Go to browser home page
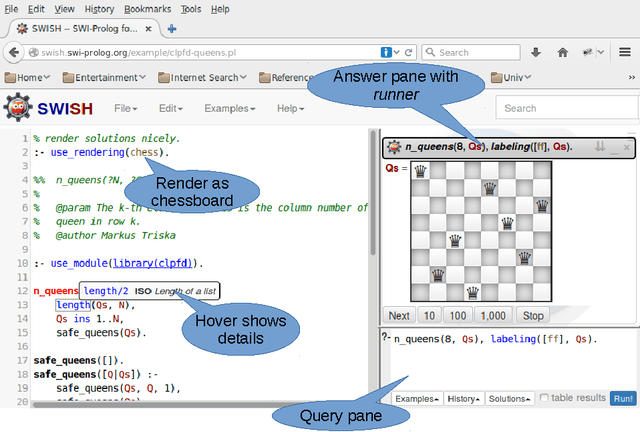This screenshot has height=432, width=640. coord(563,52)
